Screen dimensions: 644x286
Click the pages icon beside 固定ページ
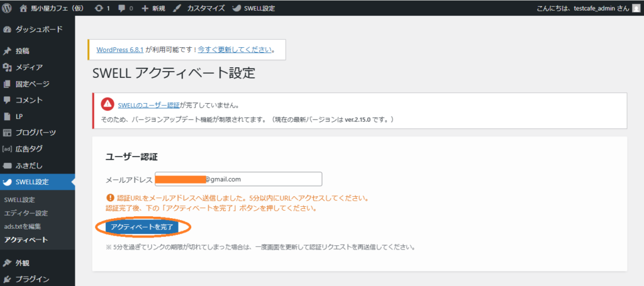(x=6, y=84)
